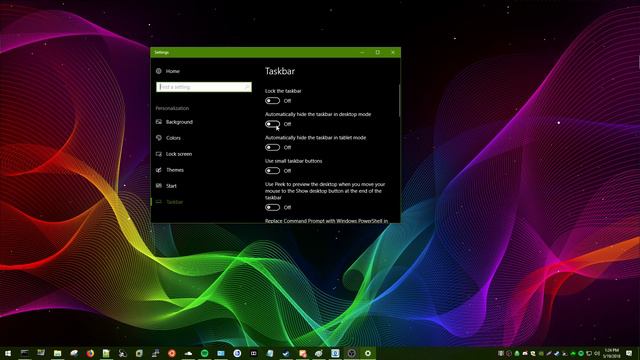Click the active Settings gear taskbar icon
This screenshot has height=360, width=640.
click(x=368, y=353)
